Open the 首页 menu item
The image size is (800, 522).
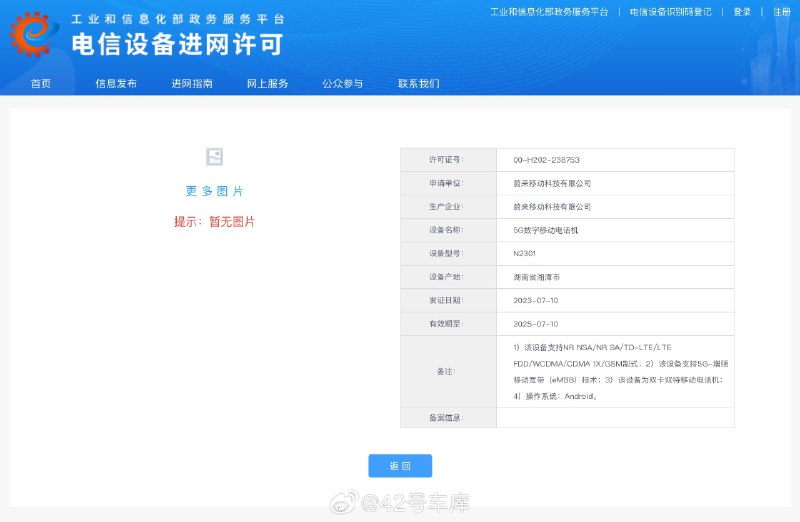point(41,84)
